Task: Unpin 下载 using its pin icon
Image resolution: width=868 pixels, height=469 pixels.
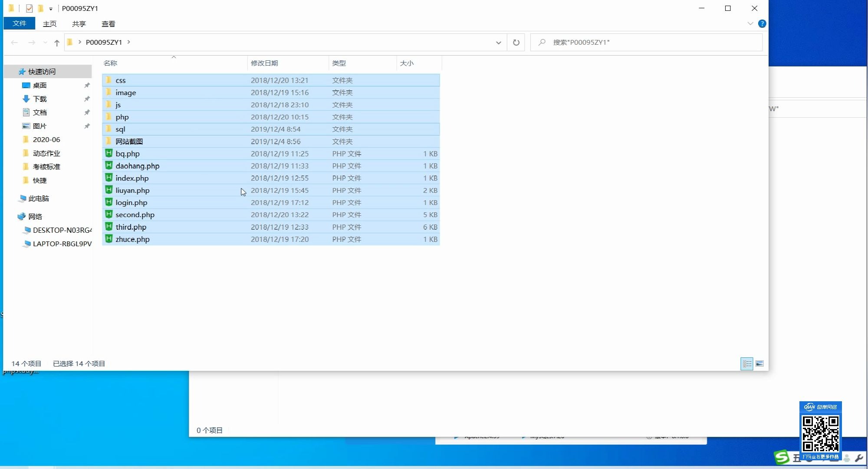Action: (x=87, y=99)
